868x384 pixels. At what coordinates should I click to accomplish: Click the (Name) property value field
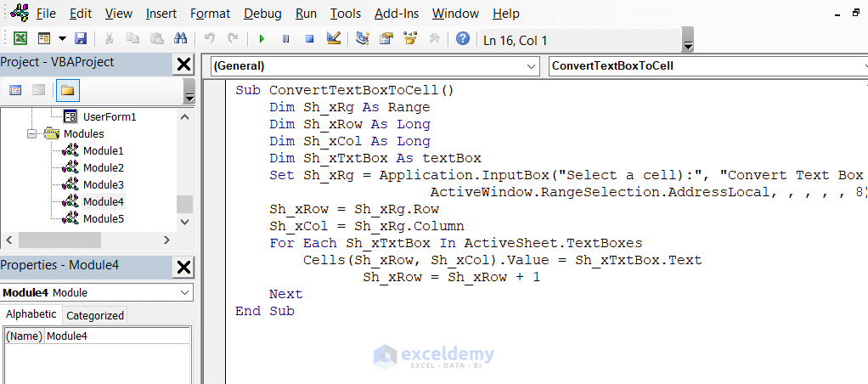point(117,336)
